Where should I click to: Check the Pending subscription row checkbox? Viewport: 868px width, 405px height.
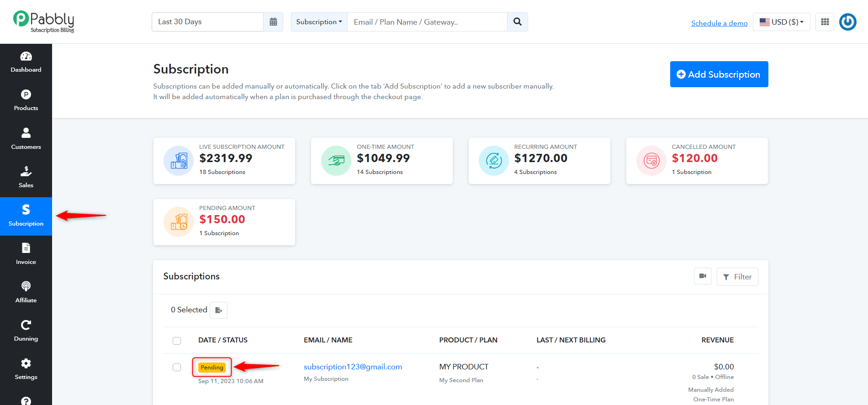[177, 368]
